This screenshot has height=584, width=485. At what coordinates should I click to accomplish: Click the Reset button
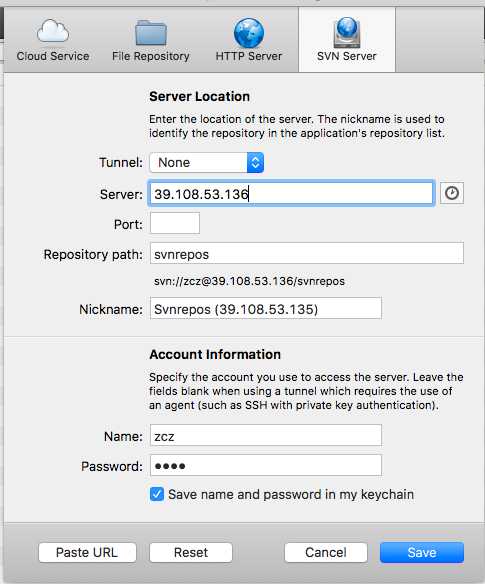coord(191,552)
